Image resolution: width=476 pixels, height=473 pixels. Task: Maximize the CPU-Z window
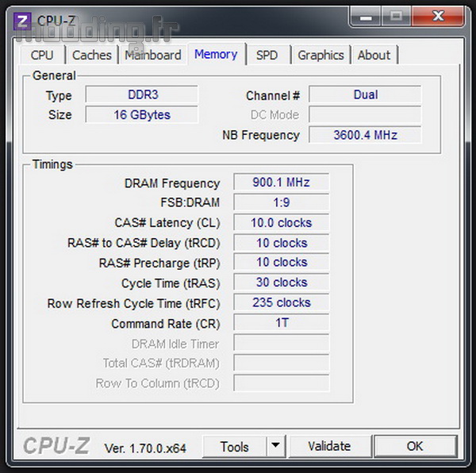[x=396, y=17]
